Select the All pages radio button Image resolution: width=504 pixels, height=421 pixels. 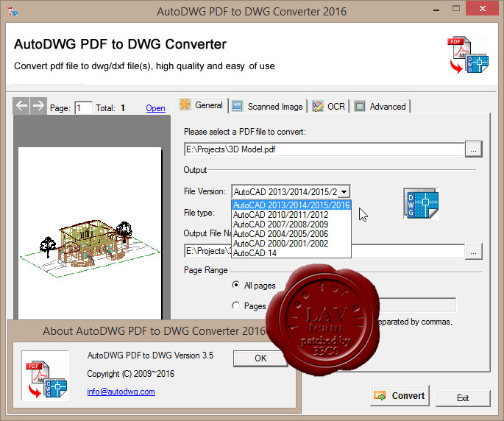[235, 285]
